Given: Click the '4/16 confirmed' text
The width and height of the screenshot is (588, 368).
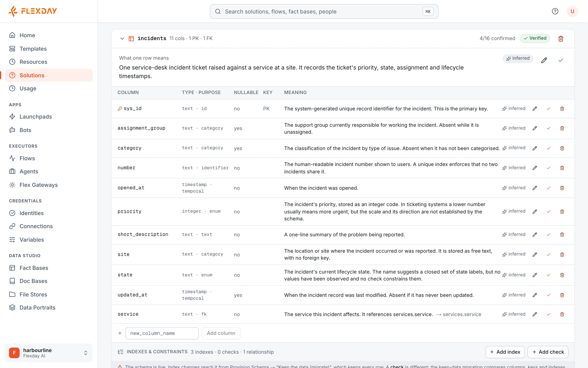Looking at the screenshot, I should click(497, 38).
